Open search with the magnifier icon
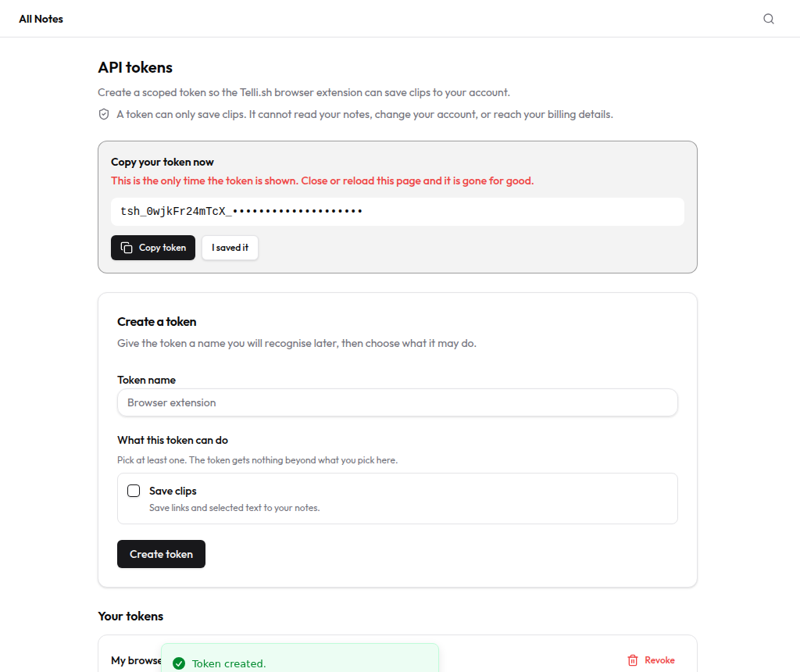This screenshot has height=672, width=800. [769, 19]
